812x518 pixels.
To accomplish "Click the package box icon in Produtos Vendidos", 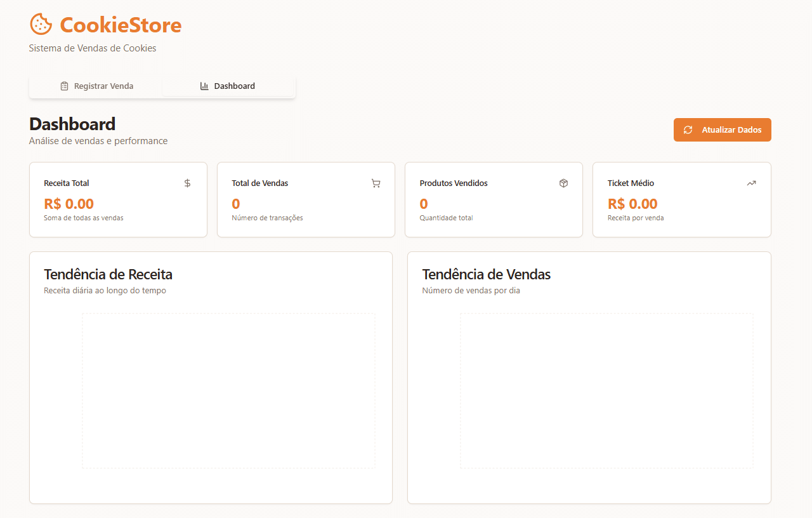I will [563, 183].
